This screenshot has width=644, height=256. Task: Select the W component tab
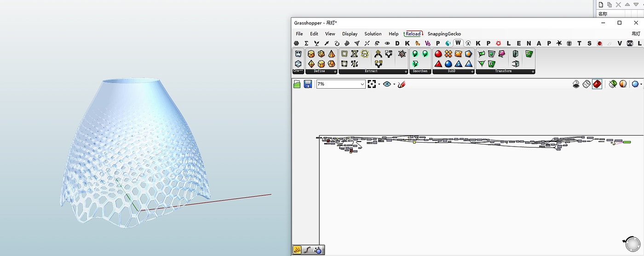[x=458, y=43]
